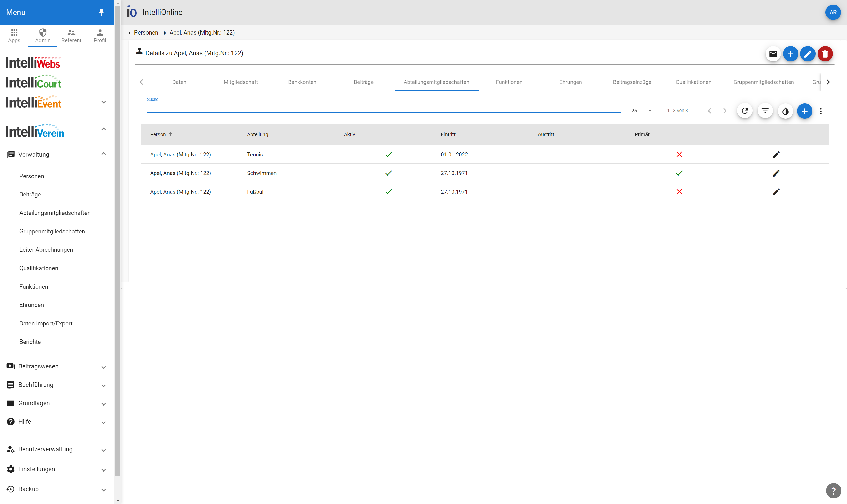
Task: Open the Profil section
Action: click(x=100, y=36)
